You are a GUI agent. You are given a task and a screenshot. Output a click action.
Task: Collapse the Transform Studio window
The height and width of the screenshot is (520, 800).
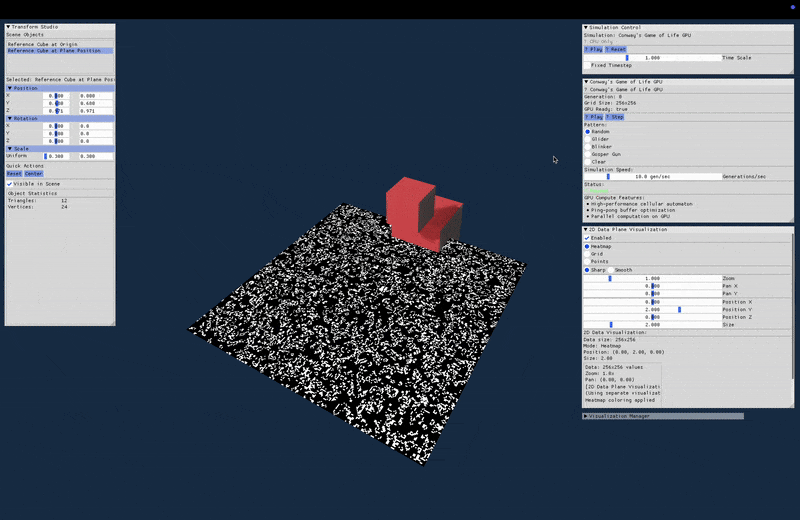tap(8, 27)
